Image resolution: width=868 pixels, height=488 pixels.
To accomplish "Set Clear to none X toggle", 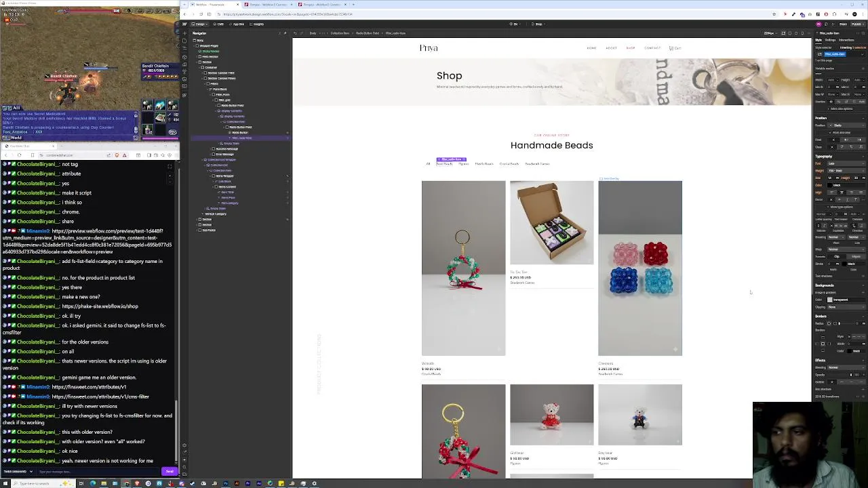I will tap(832, 147).
